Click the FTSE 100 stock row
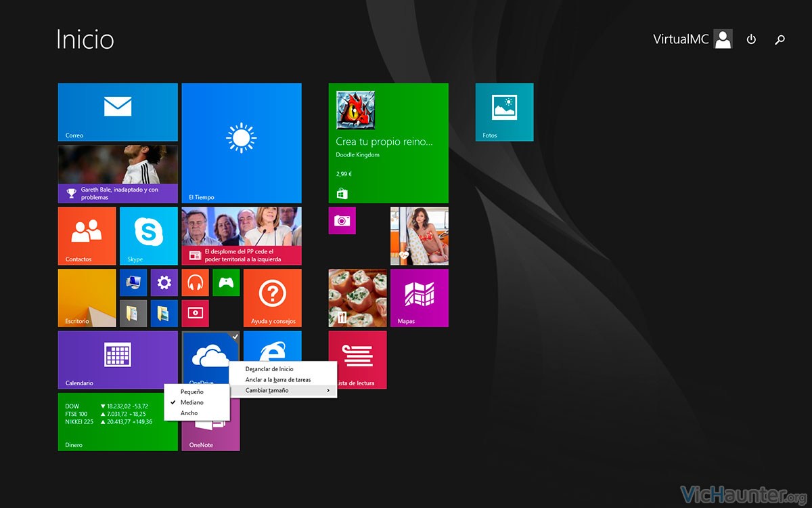The width and height of the screenshot is (812, 508). point(107,414)
